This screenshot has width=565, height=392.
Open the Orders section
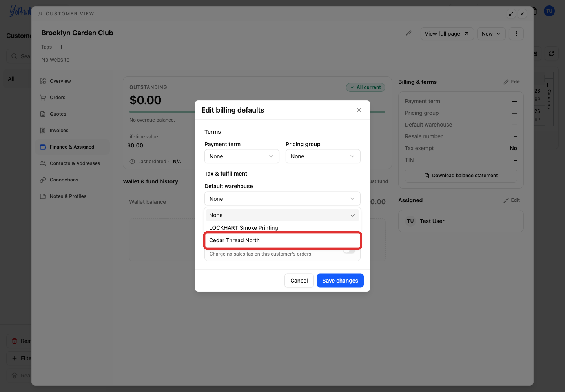[73, 98]
